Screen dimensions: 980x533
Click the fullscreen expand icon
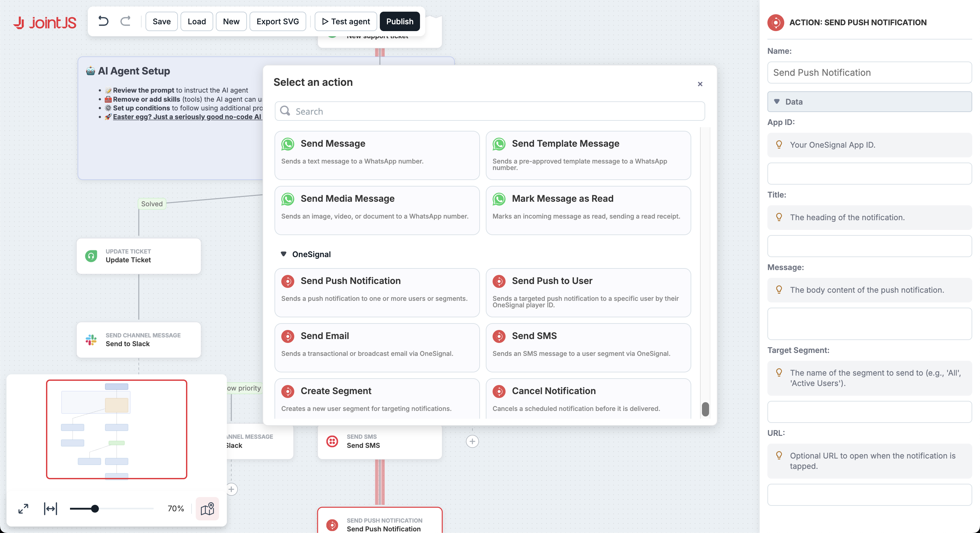23,509
